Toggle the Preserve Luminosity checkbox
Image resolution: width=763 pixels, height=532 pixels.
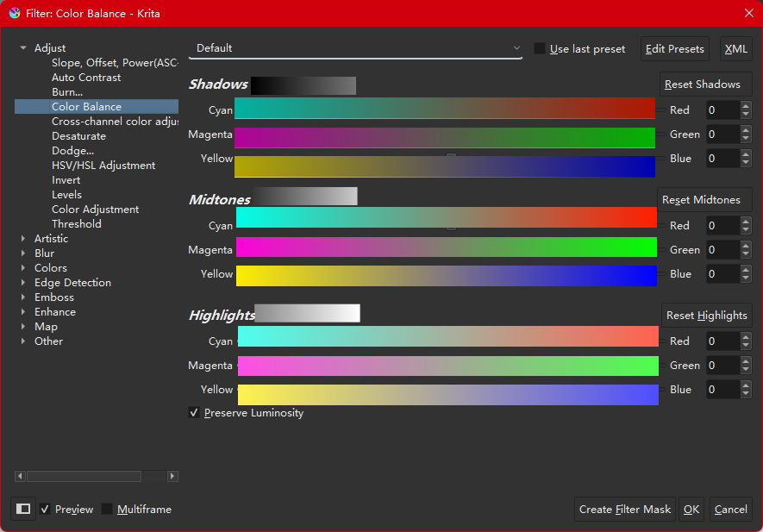click(194, 413)
